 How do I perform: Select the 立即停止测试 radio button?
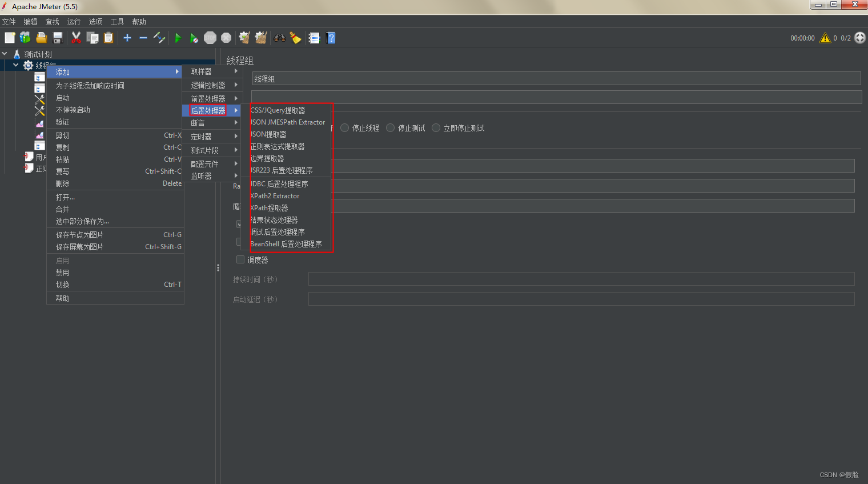click(x=436, y=128)
